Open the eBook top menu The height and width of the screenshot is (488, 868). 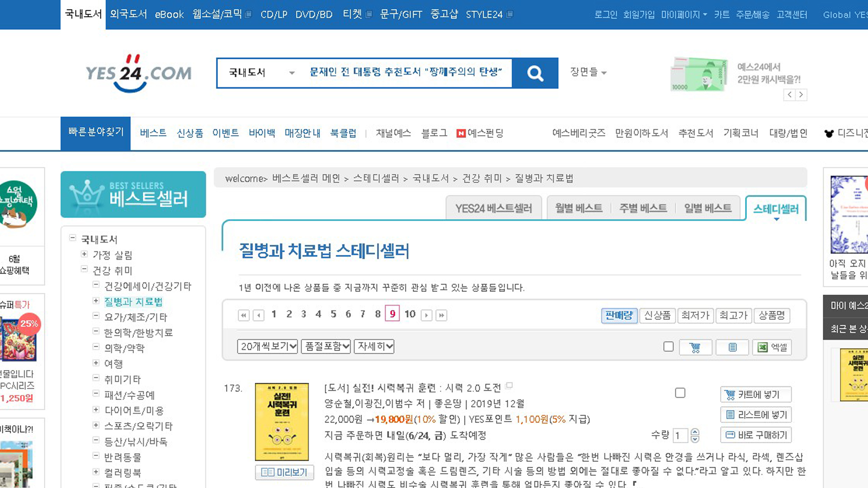170,14
